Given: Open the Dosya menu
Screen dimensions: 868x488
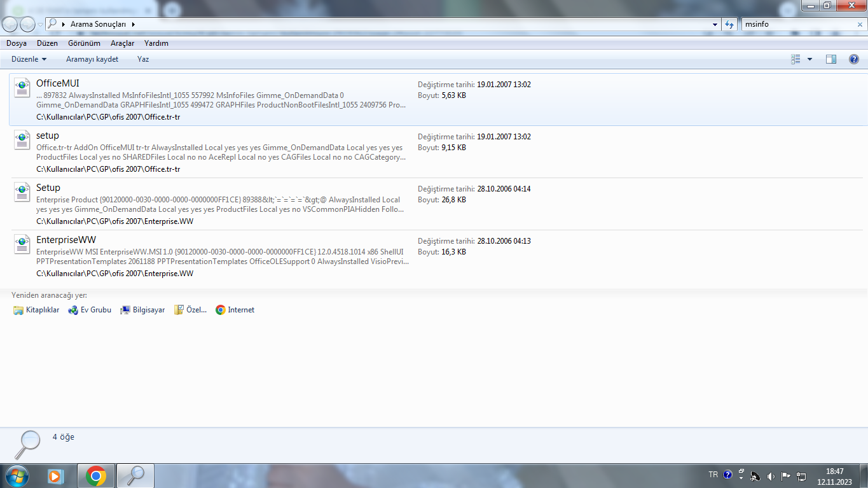Looking at the screenshot, I should 17,43.
